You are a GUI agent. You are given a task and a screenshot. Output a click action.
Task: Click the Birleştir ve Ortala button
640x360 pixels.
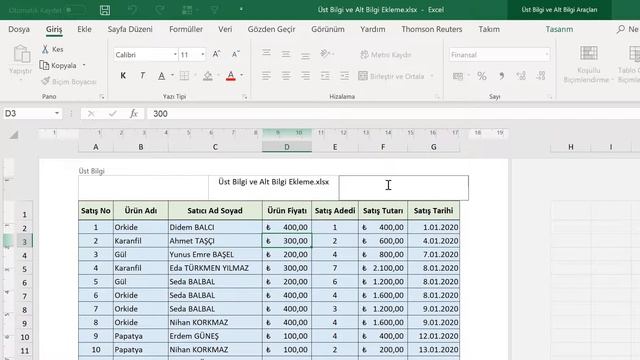(x=391, y=76)
